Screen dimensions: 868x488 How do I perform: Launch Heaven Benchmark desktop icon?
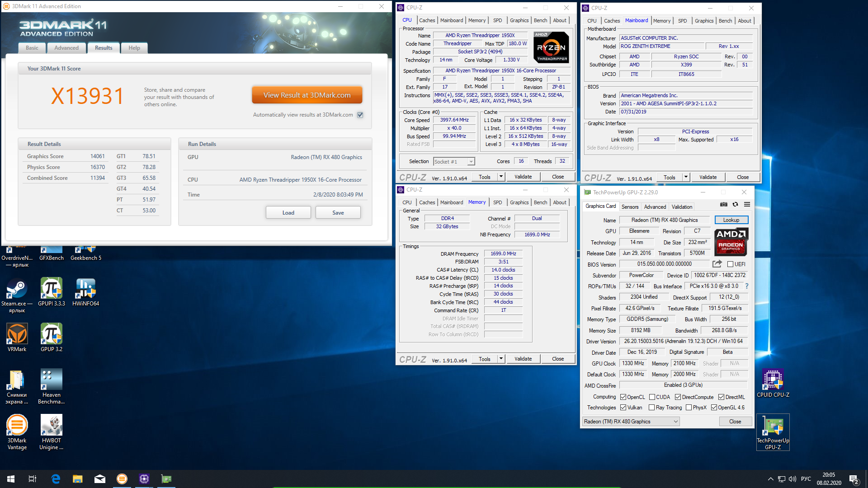pyautogui.click(x=52, y=387)
